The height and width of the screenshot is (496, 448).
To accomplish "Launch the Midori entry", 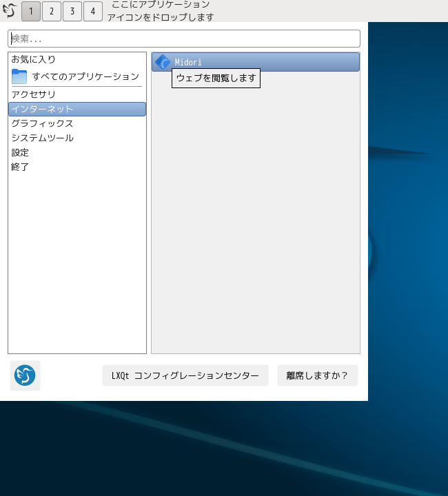I will click(256, 62).
